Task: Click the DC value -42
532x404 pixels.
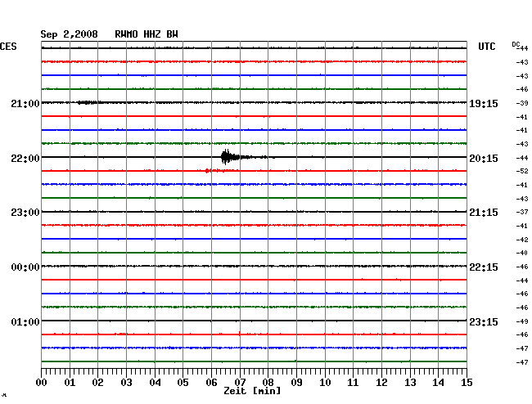Action: tap(522, 240)
